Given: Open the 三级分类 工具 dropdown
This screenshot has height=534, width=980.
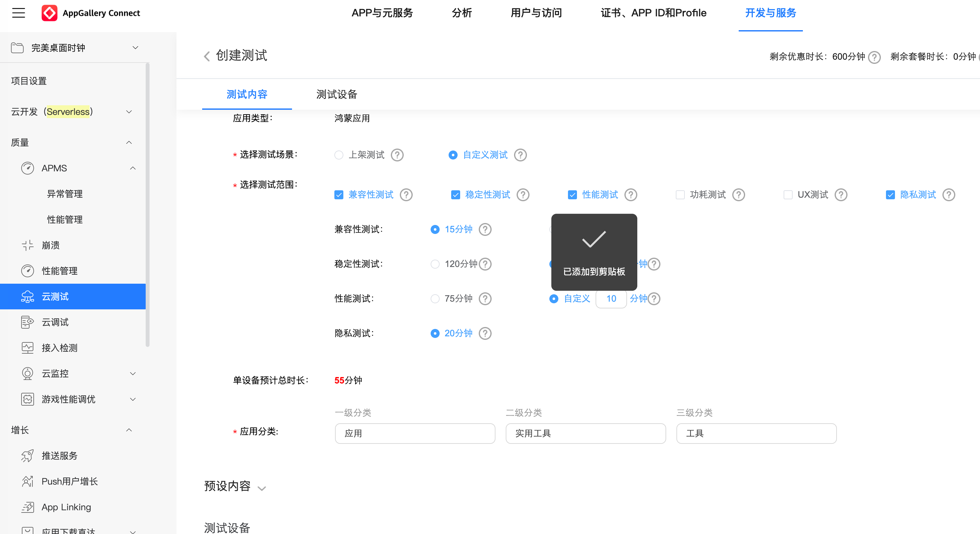Looking at the screenshot, I should [x=756, y=434].
